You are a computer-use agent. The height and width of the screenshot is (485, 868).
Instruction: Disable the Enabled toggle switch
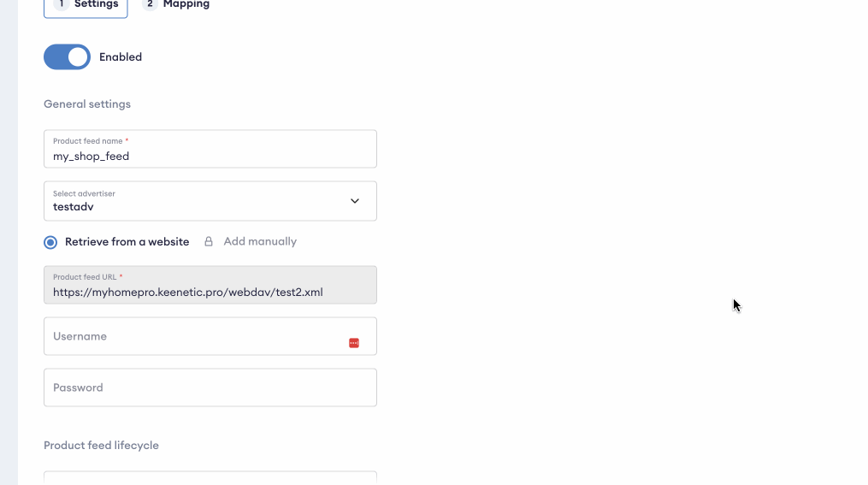pos(67,57)
